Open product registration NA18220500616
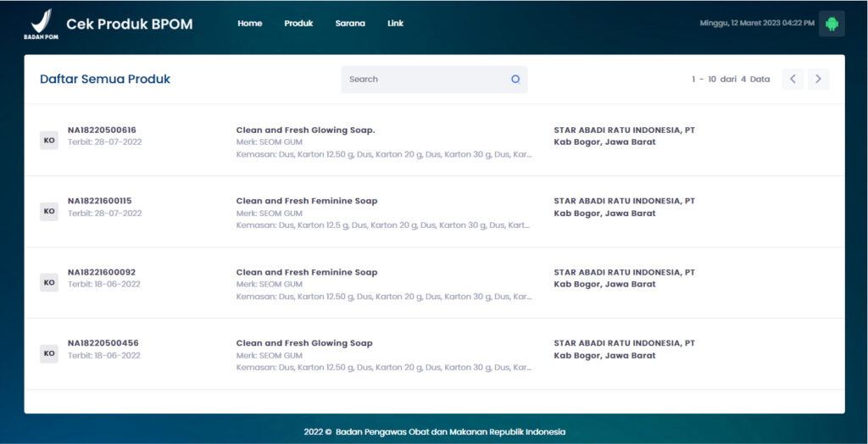 pyautogui.click(x=102, y=130)
